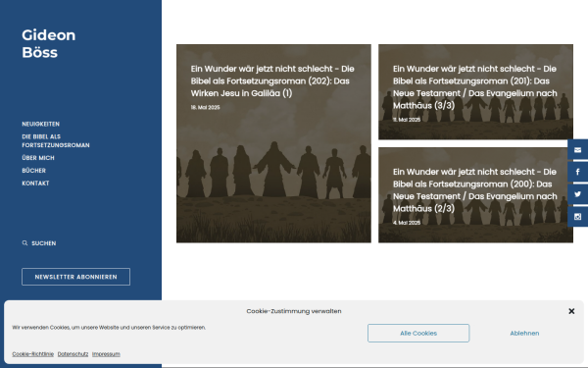Close the cookie consent banner
Screen dimensions: 588x368
point(571,311)
